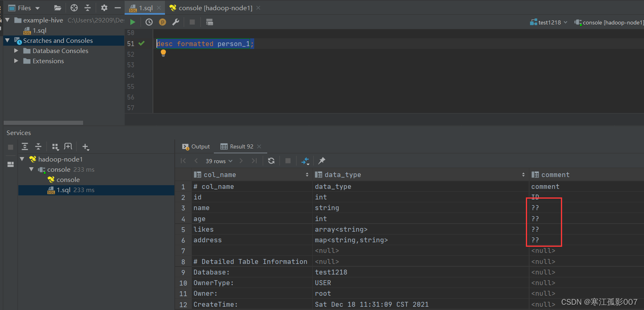
Task: Open the test1218 schema dropdown
Action: point(549,22)
